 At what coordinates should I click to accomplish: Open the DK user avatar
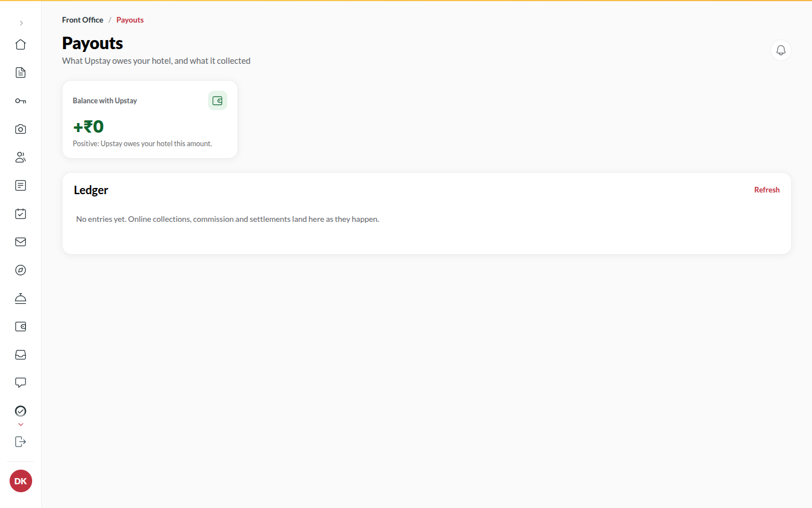click(x=21, y=481)
